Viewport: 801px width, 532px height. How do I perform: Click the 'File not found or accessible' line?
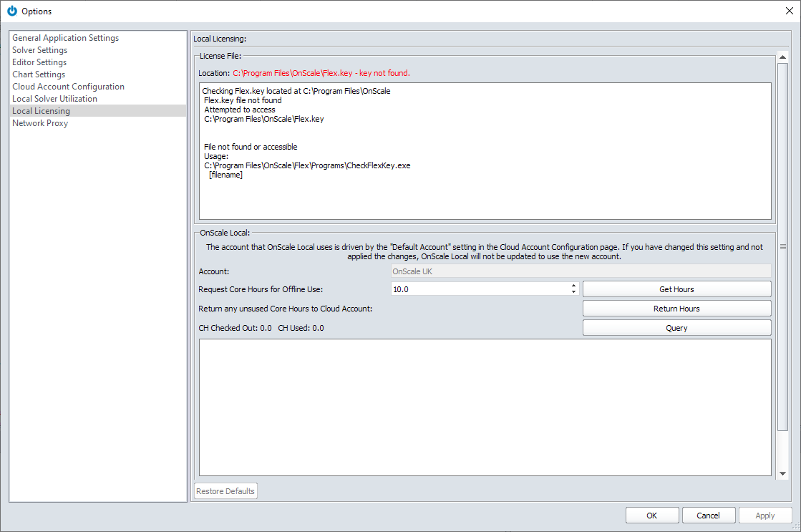(x=251, y=147)
